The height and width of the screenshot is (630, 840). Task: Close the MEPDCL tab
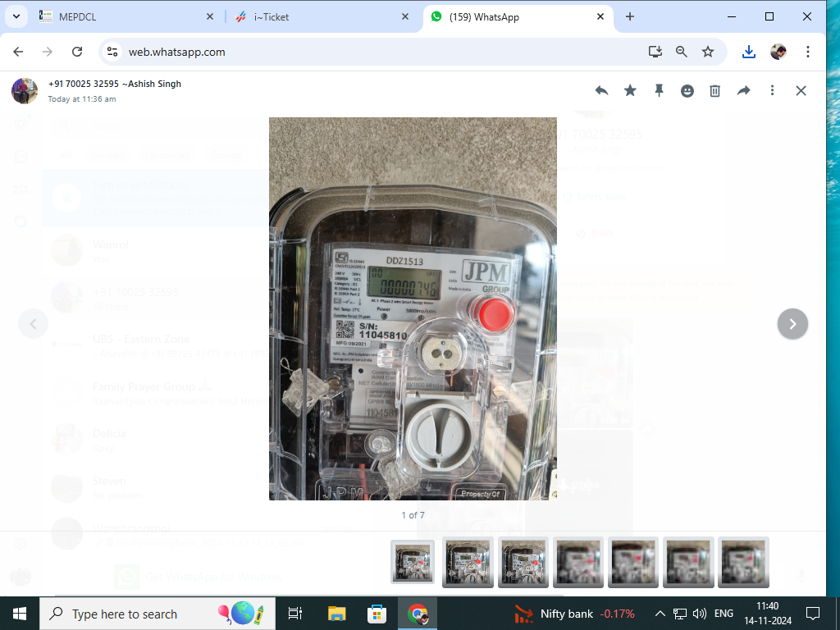(210, 16)
